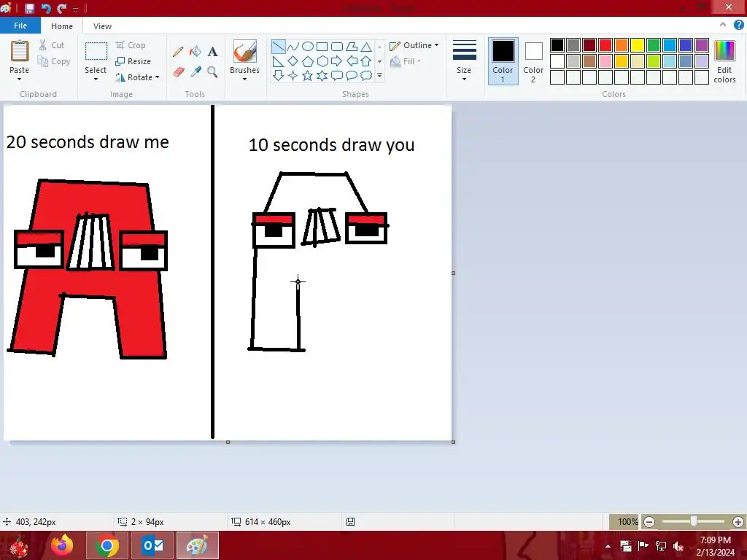Open Firefox from the taskbar
Viewport: 747px width, 560px height.
pos(63,545)
